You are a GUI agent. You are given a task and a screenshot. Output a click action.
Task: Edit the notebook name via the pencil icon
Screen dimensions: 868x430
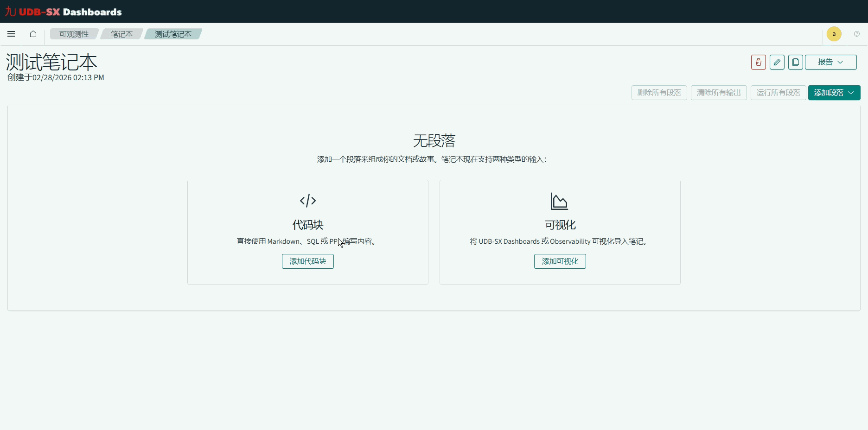[x=777, y=62]
